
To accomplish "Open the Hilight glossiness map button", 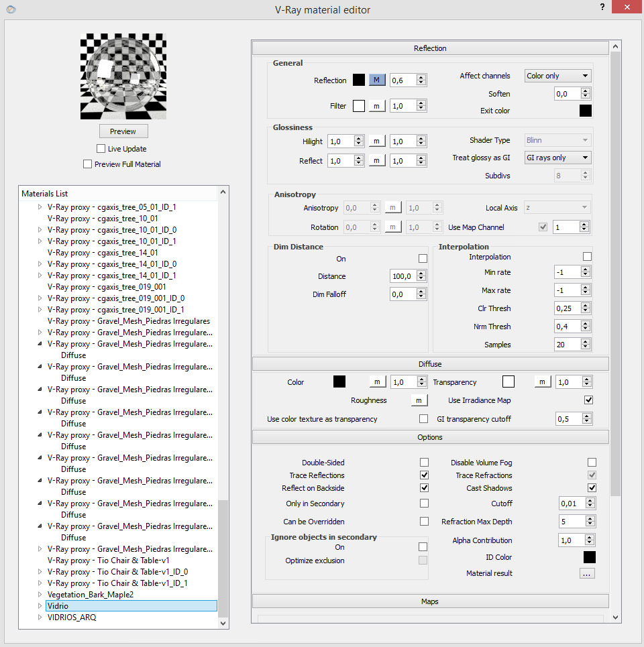I will point(376,141).
